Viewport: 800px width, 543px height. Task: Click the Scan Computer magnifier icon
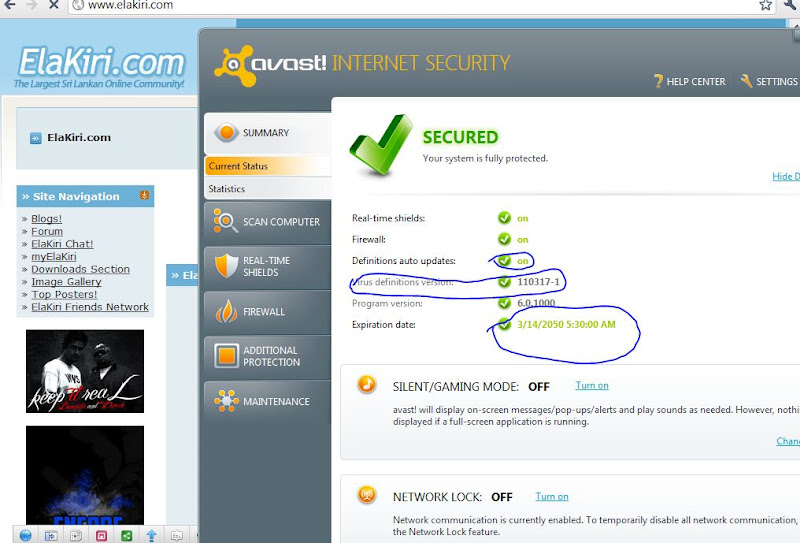pyautogui.click(x=226, y=221)
